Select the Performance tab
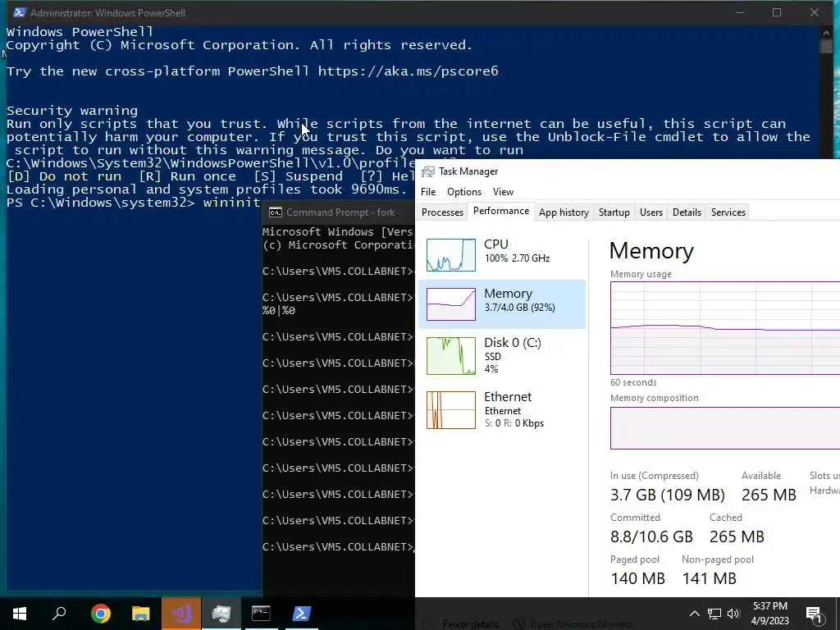Image resolution: width=840 pixels, height=630 pixels. point(501,211)
